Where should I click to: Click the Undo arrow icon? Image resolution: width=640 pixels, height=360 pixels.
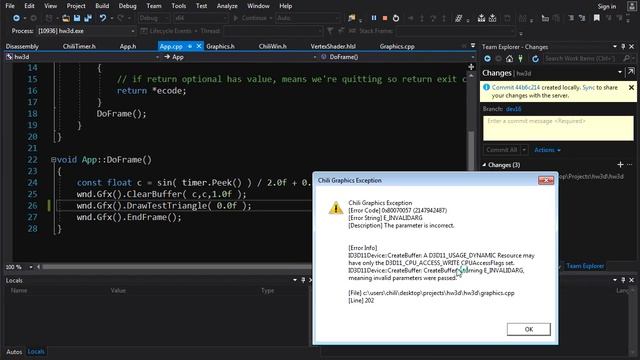pyautogui.click(x=102, y=18)
